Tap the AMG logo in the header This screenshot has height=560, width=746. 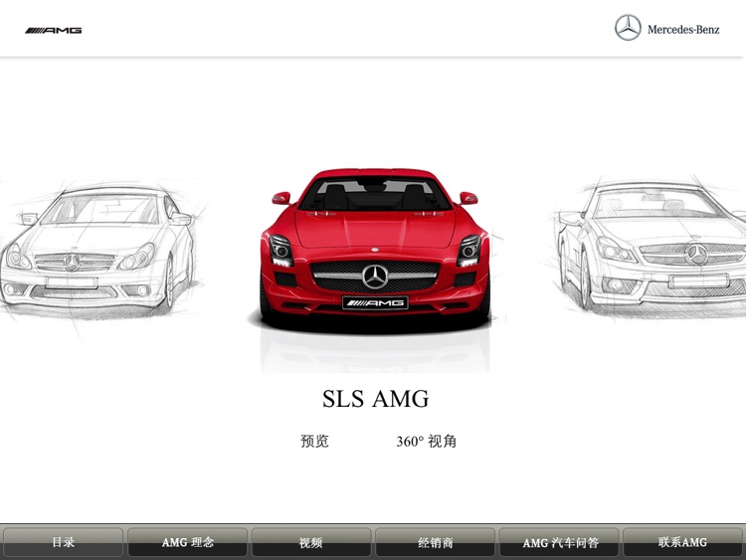pos(54,31)
